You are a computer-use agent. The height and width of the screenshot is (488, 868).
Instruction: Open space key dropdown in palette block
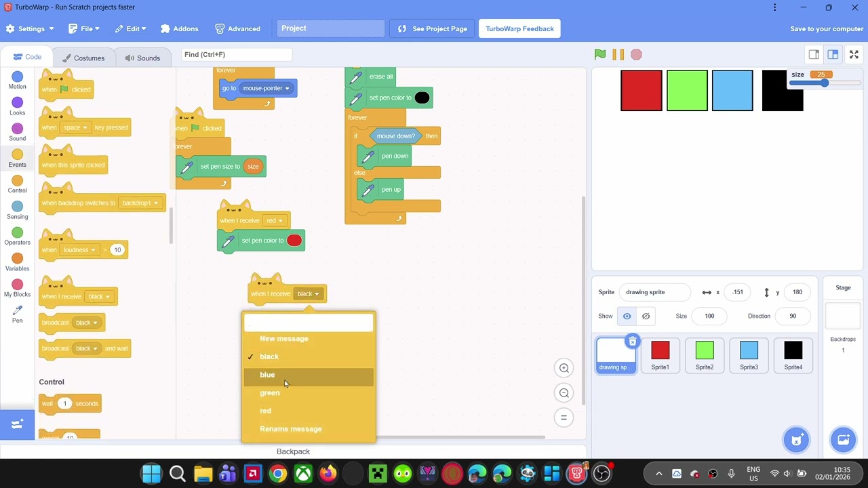coord(75,127)
